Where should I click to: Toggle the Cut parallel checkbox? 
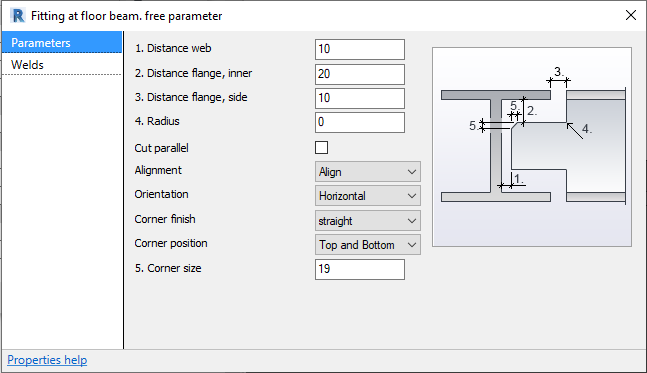(x=321, y=147)
